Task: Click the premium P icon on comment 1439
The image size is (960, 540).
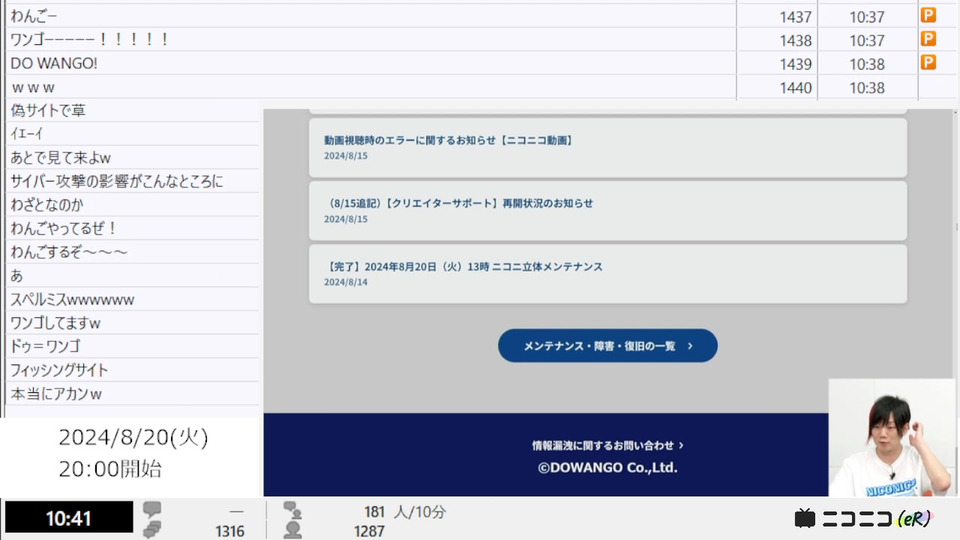Action: pos(928,62)
